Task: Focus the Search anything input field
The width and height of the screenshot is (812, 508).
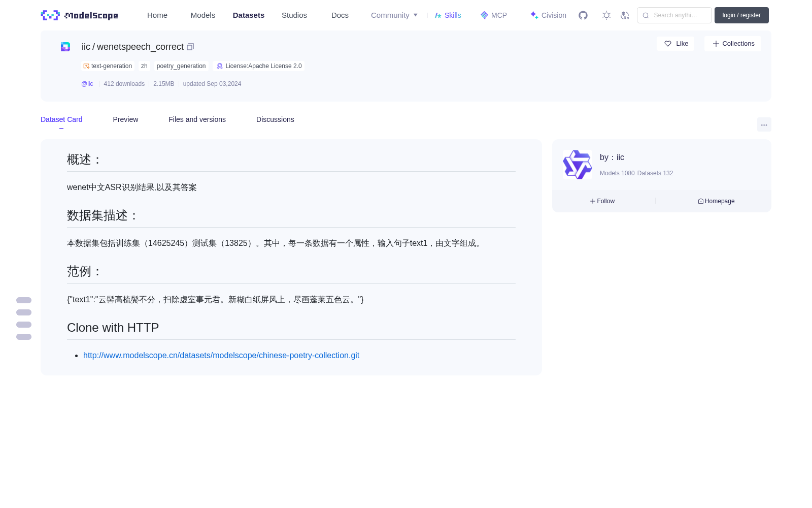Action: pyautogui.click(x=674, y=15)
